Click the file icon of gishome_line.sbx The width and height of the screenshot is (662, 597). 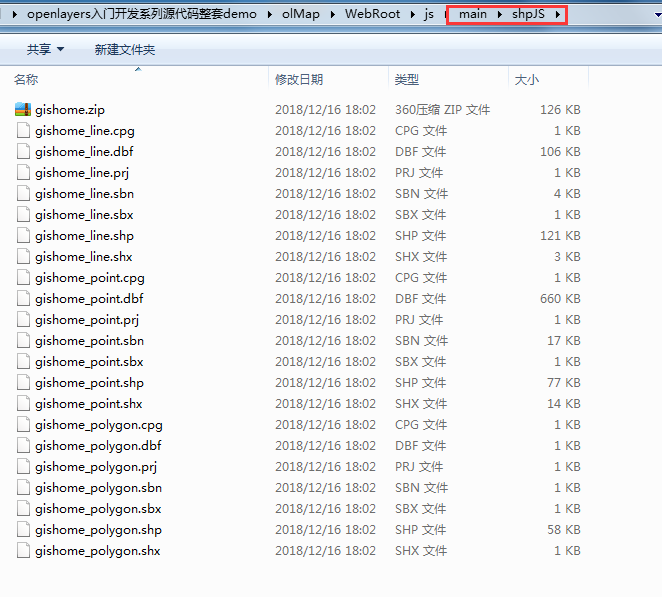[x=23, y=214]
